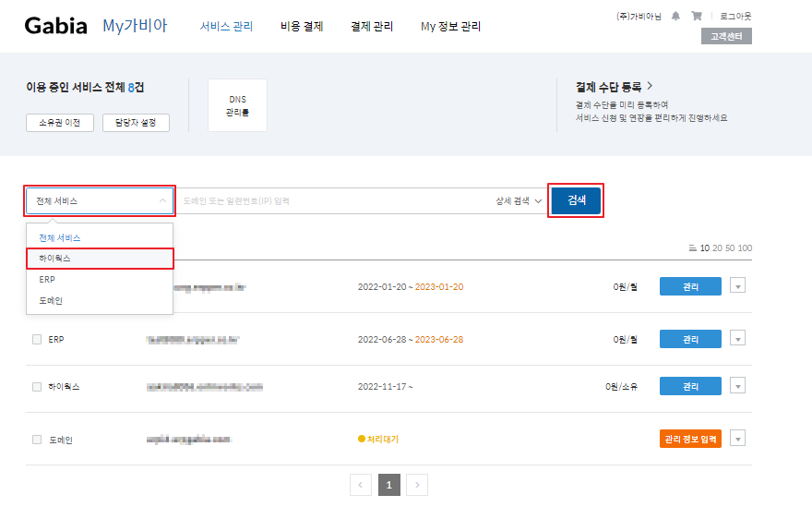Click 소유권 이전 button
812x507 pixels.
point(60,123)
